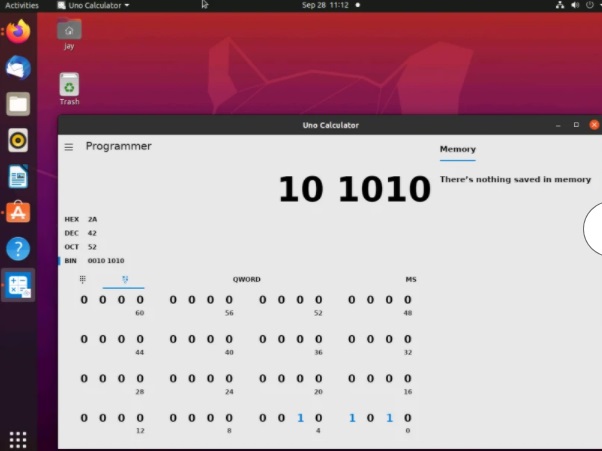Open the system status menu arrow
The image size is (602, 451).
click(x=600, y=5)
